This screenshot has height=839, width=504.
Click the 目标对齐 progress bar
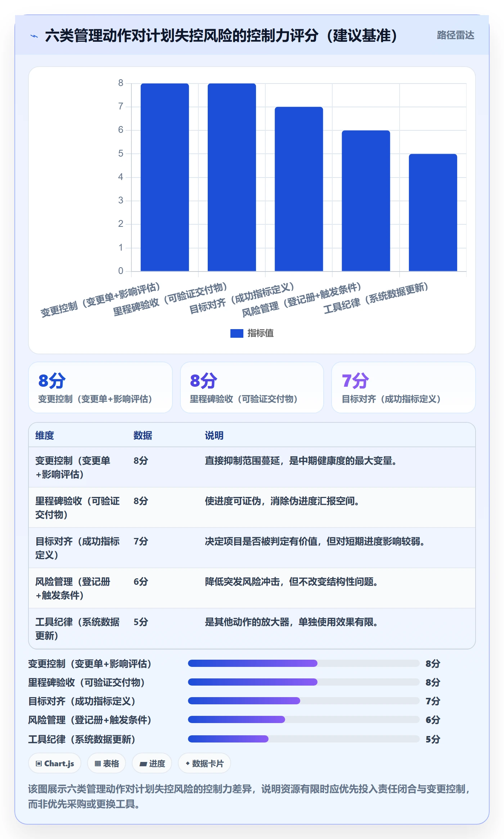tap(304, 701)
